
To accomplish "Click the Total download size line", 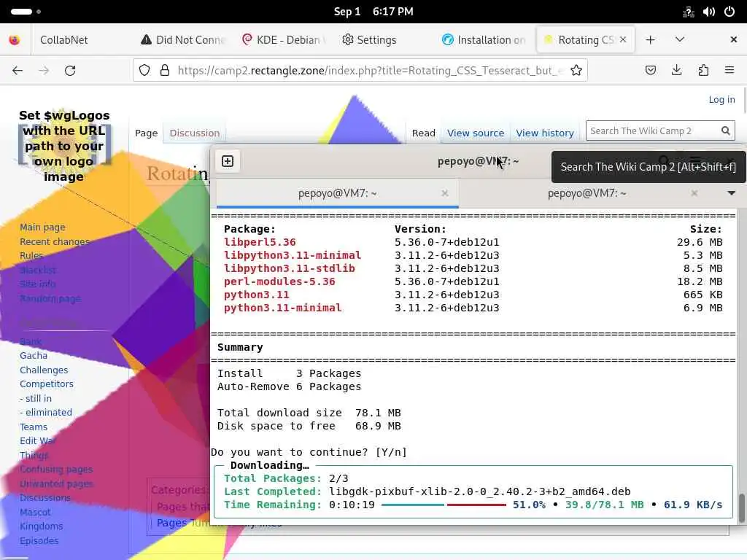I will pyautogui.click(x=309, y=413).
